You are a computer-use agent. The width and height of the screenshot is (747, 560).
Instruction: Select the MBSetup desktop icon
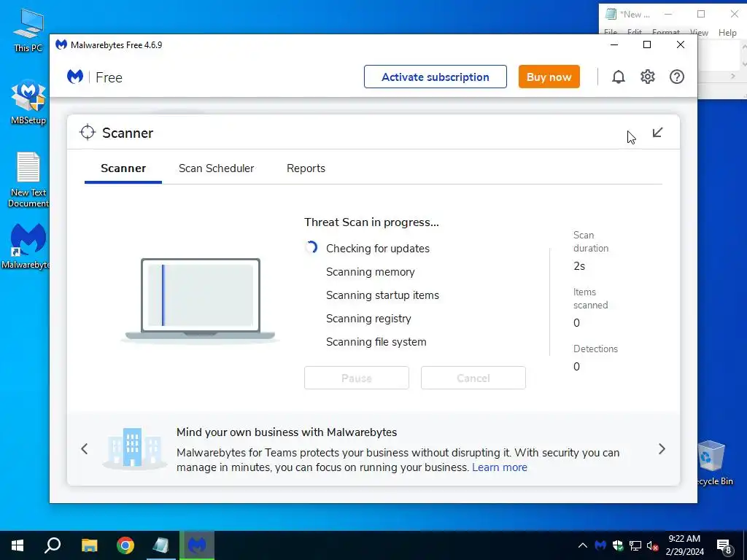[x=28, y=102]
